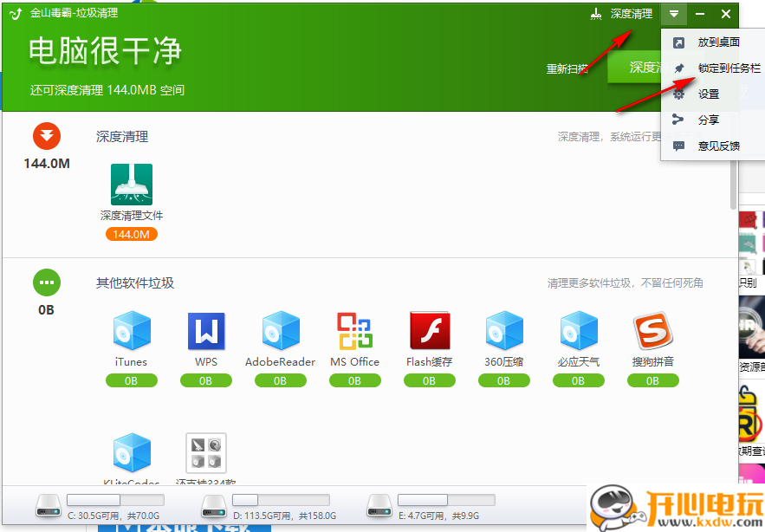Image resolution: width=765 pixels, height=532 pixels.
Task: Click the 重新扫描 link
Action: [567, 68]
